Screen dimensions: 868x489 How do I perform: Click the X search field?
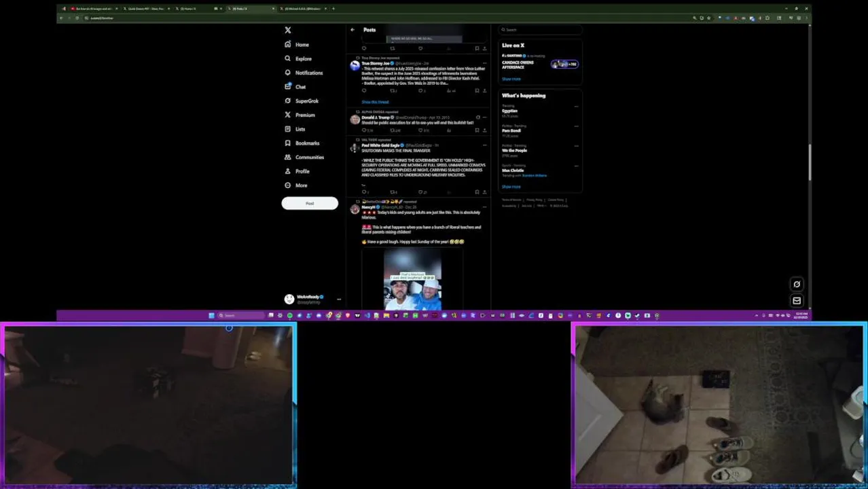pos(541,30)
